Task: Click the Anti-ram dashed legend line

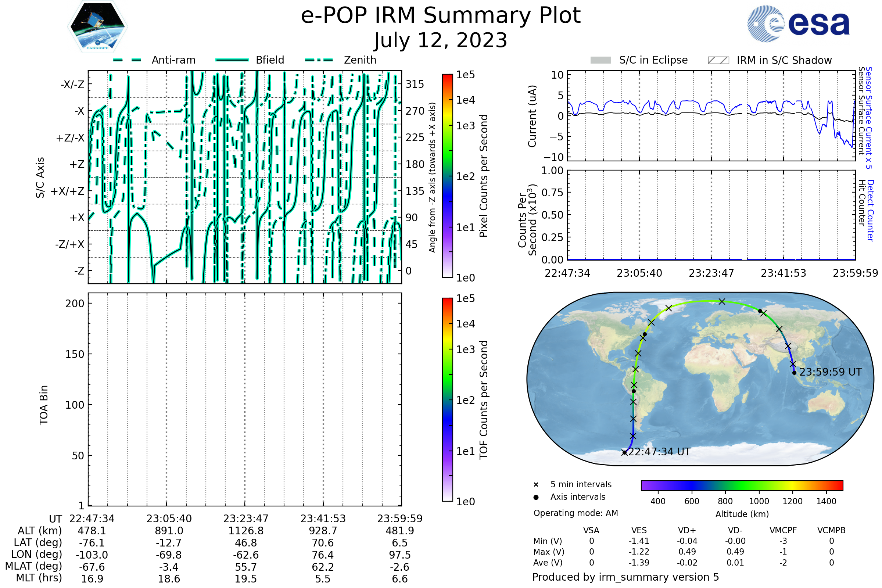Action: [x=127, y=60]
